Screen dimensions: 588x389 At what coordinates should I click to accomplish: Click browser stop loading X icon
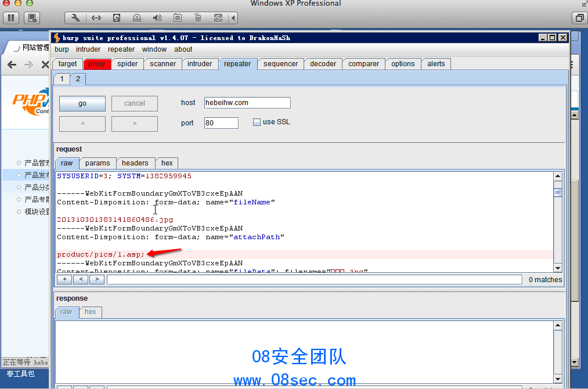tap(45, 64)
